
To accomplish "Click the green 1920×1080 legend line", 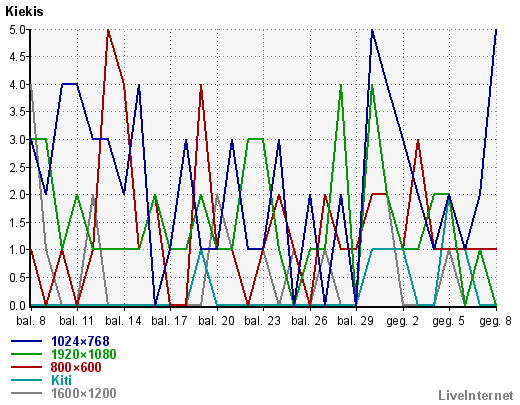I will pyautogui.click(x=27, y=354).
